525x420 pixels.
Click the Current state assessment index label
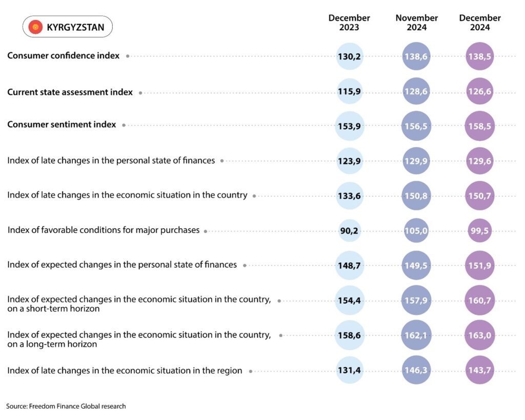pyautogui.click(x=70, y=92)
